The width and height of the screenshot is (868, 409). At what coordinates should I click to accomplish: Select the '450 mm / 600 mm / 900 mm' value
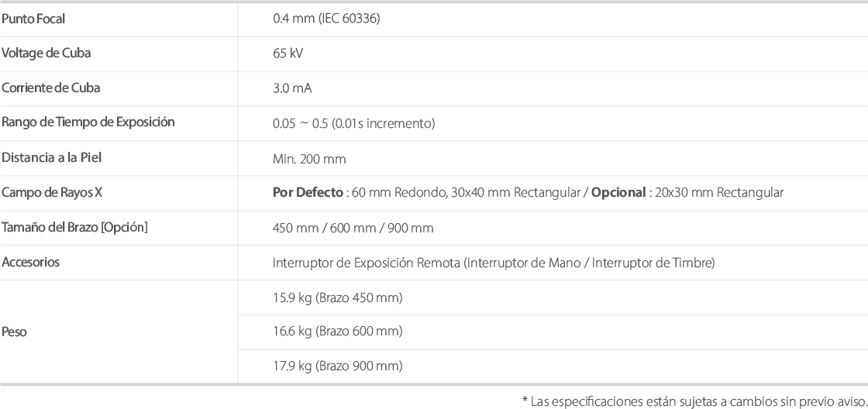click(353, 228)
